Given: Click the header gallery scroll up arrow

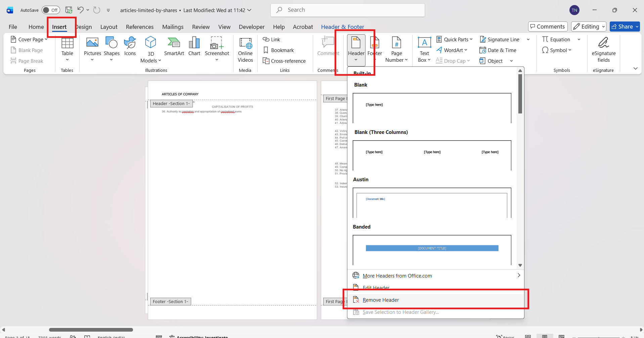Looking at the screenshot, I should click(520, 70).
